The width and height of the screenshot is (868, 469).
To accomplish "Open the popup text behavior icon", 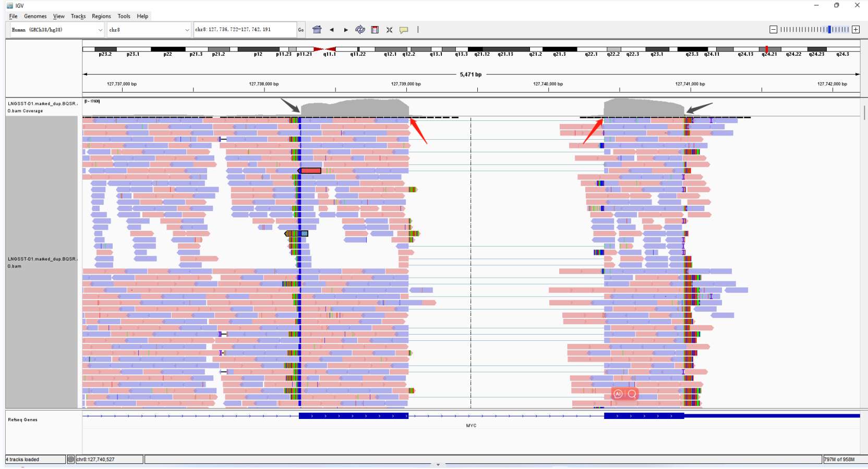I will point(404,30).
